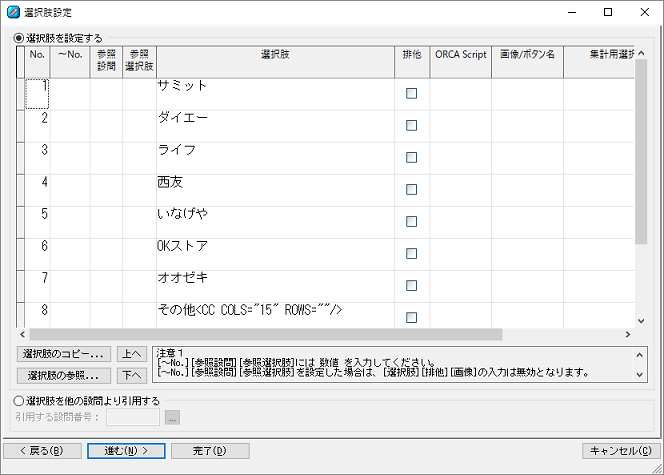Click the No. 2 cell
The image size is (664, 475).
pos(37,126)
